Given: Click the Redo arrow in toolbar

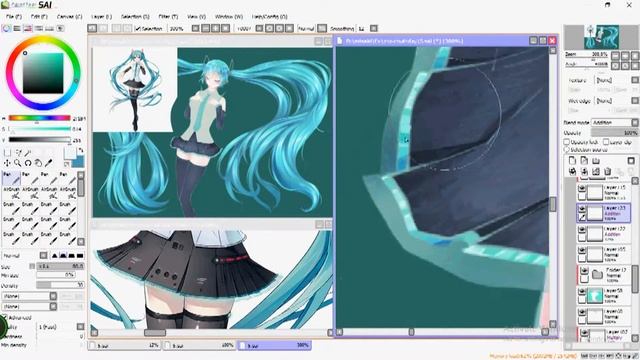Looking at the screenshot, I should click(102, 28).
